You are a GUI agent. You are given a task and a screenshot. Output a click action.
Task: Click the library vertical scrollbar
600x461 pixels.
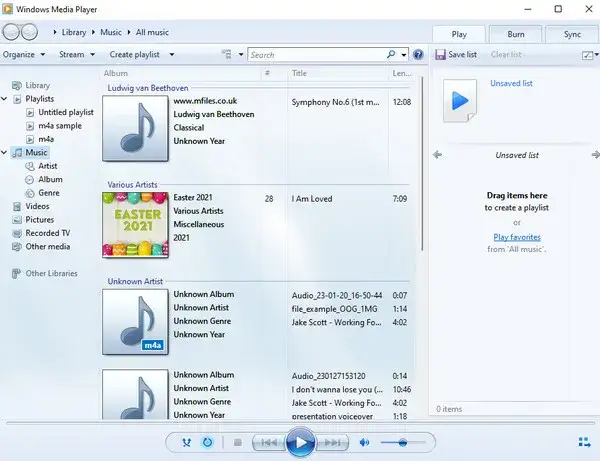pos(422,164)
